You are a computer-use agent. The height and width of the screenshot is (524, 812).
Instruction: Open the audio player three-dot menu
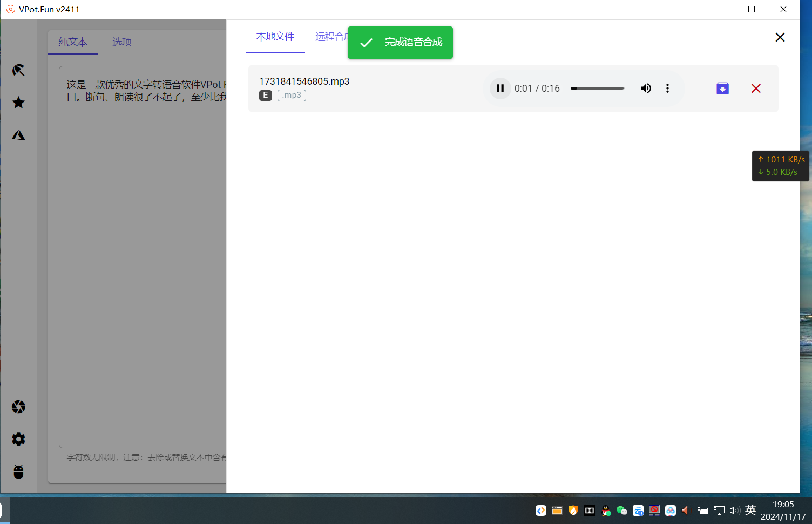pyautogui.click(x=667, y=89)
